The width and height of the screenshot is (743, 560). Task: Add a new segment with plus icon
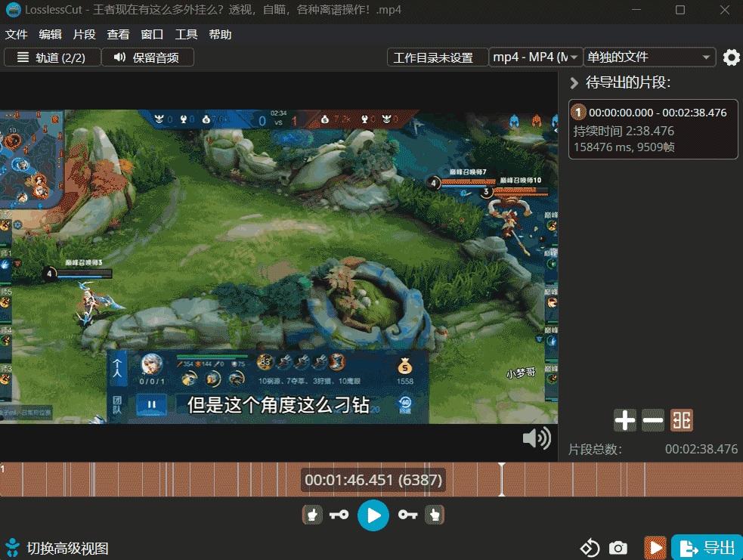tap(624, 420)
